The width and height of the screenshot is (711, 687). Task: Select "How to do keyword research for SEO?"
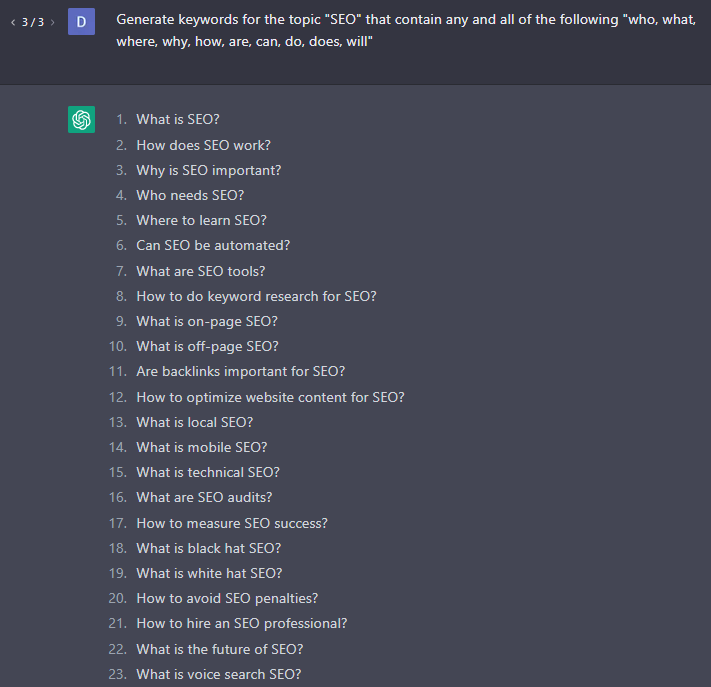click(x=257, y=297)
